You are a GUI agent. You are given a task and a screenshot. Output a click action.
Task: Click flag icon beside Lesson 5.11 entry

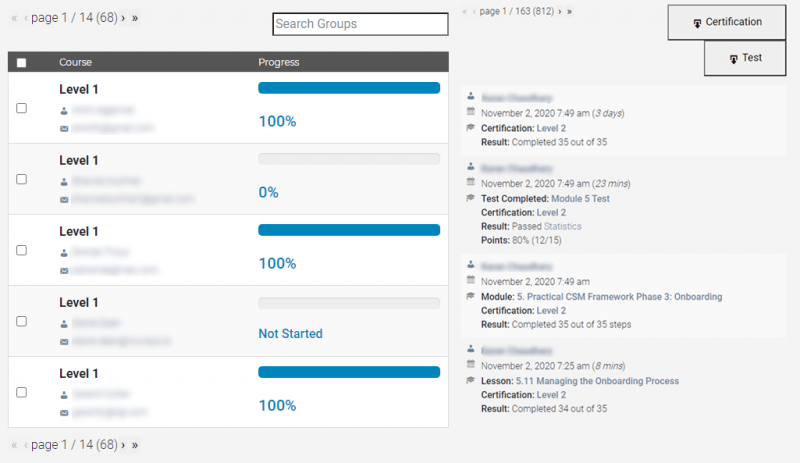tap(471, 381)
